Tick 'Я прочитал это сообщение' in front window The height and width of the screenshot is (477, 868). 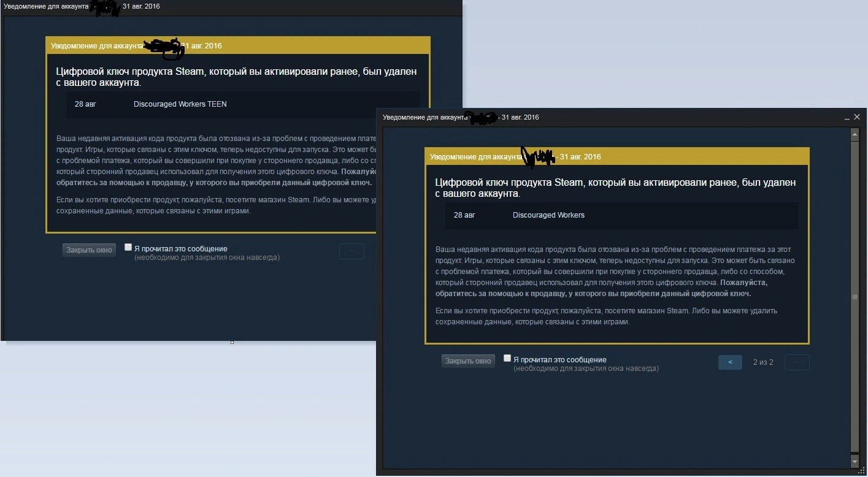pos(507,358)
